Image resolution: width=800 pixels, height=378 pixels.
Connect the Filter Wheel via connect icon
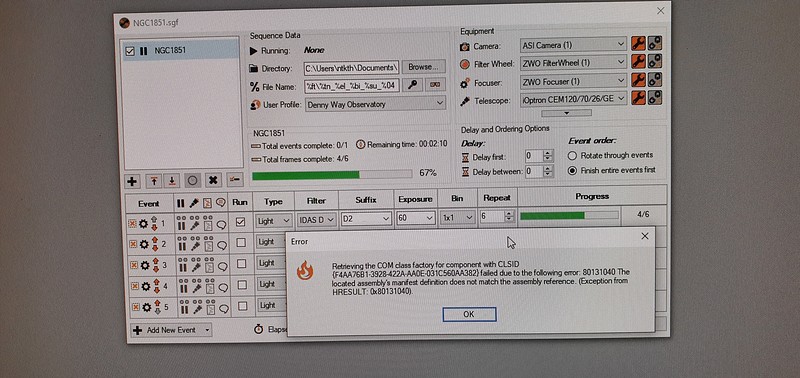(655, 62)
